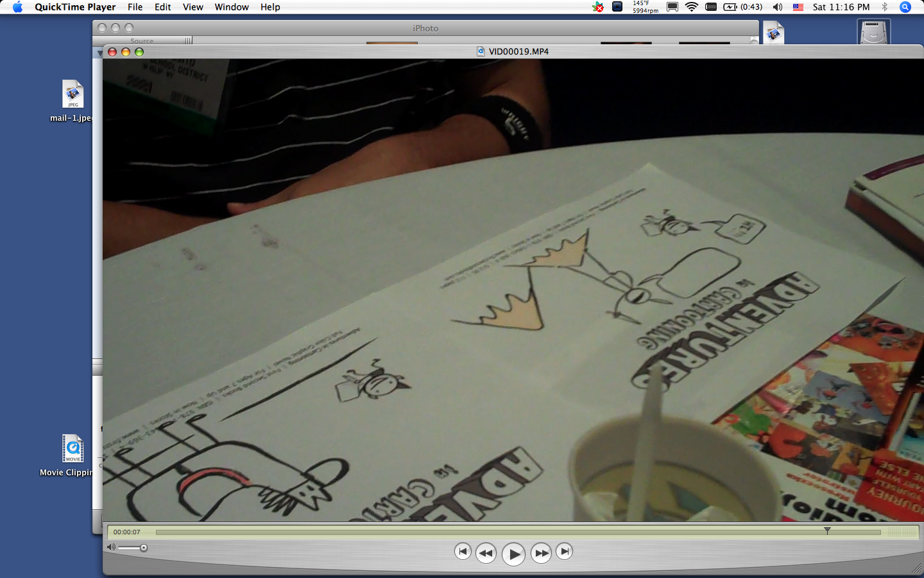Open Spotlight search in the menu bar

(x=905, y=7)
